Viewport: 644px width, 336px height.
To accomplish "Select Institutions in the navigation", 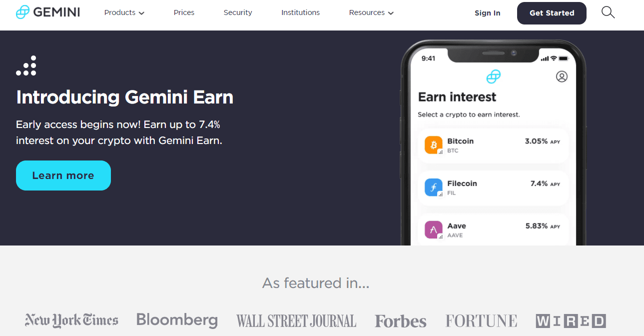I will coord(300,12).
